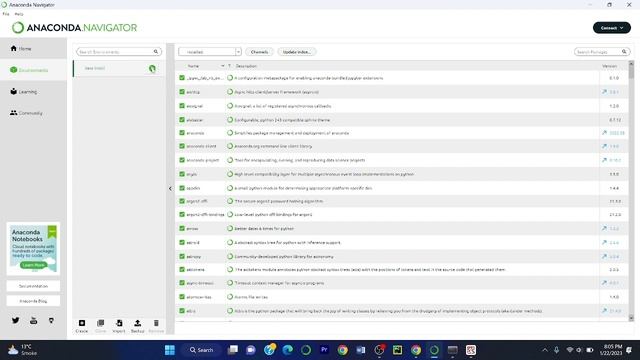Uncheck the asttokens package checkbox
This screenshot has width=640, height=360.
coord(182,269)
